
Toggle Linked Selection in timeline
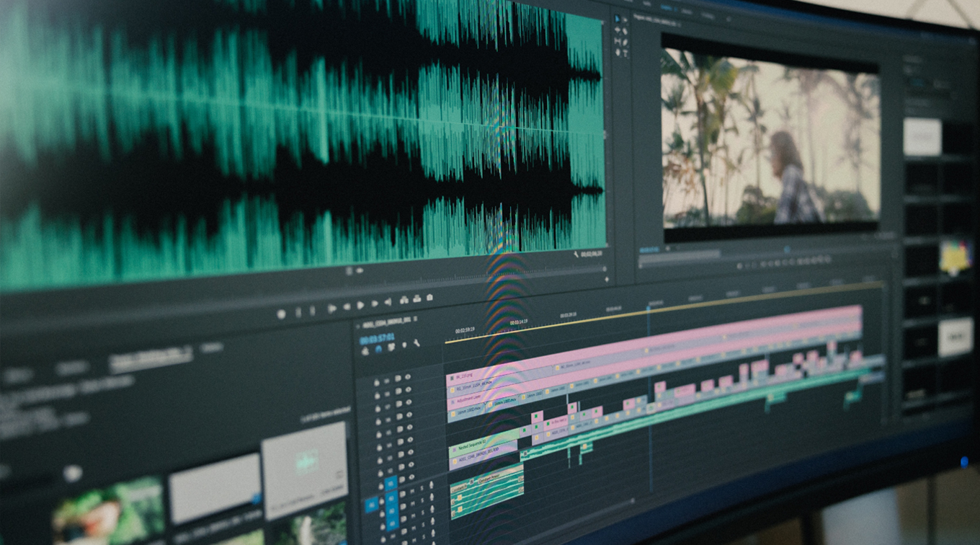coord(391,347)
